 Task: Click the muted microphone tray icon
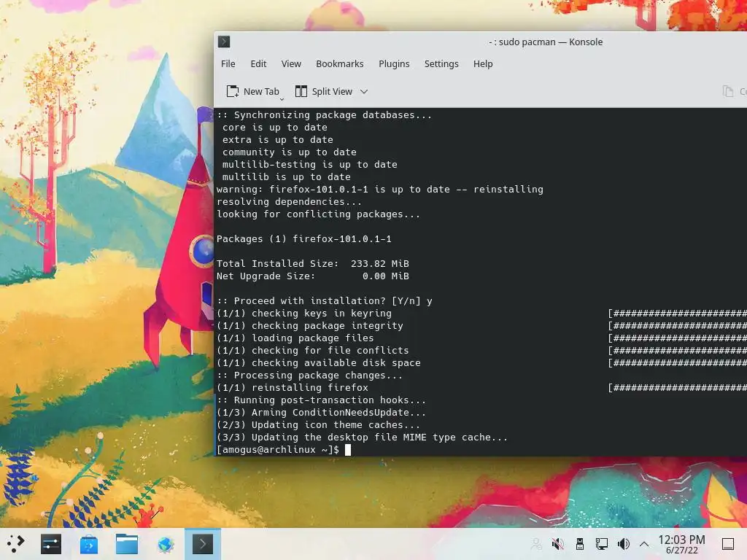pyautogui.click(x=557, y=544)
